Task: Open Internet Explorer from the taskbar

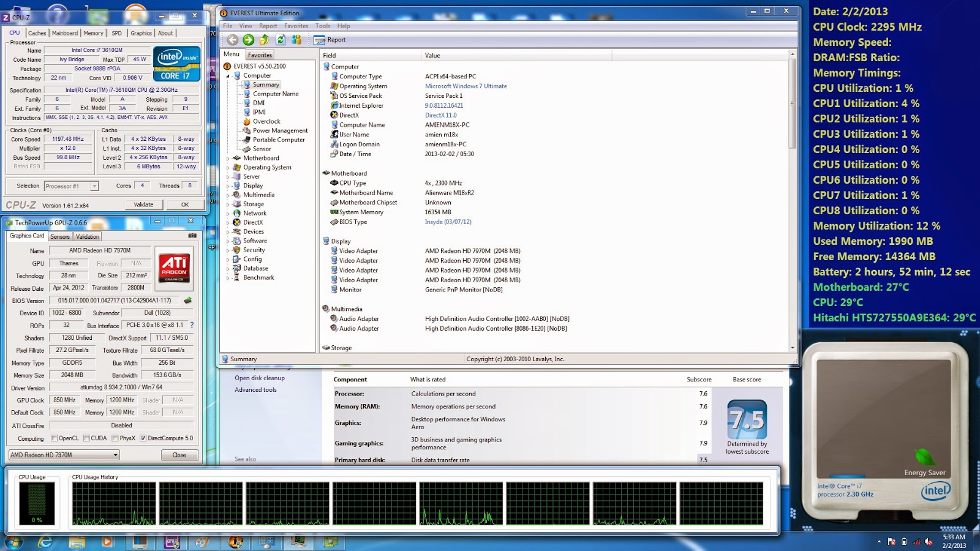Action: click(x=45, y=542)
